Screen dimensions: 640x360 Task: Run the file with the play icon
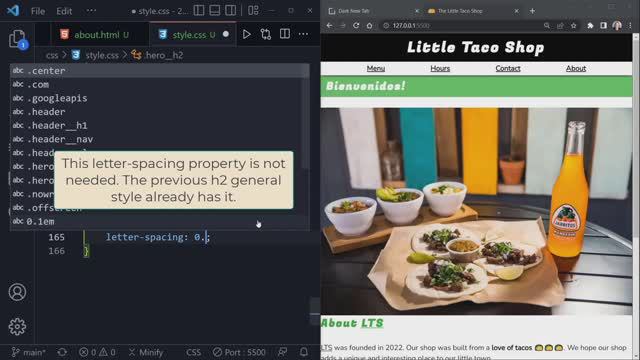[x=247, y=34]
